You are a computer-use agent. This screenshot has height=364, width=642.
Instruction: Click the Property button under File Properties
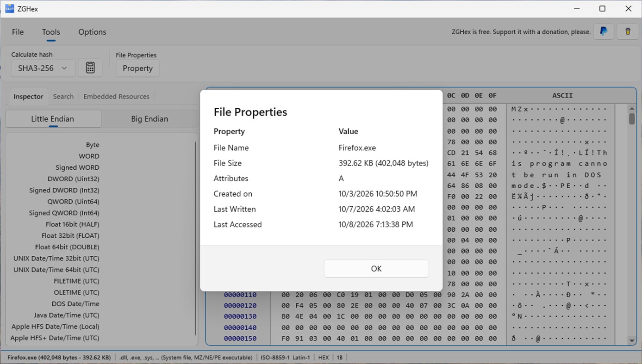pos(137,68)
